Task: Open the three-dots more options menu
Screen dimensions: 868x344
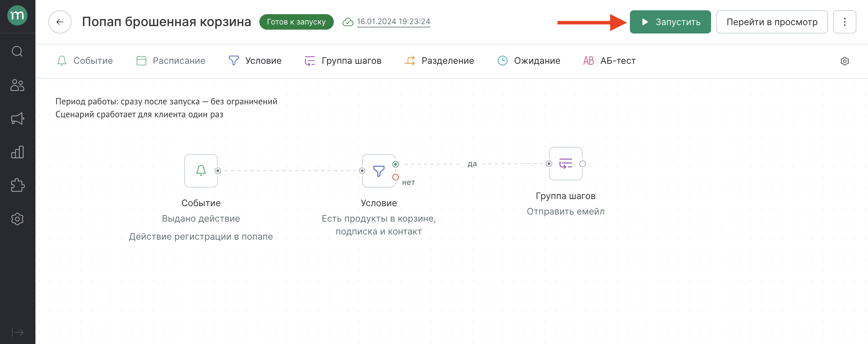Action: 844,22
